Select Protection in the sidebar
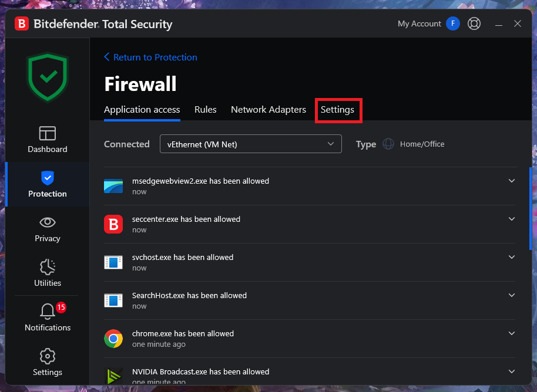 48,184
